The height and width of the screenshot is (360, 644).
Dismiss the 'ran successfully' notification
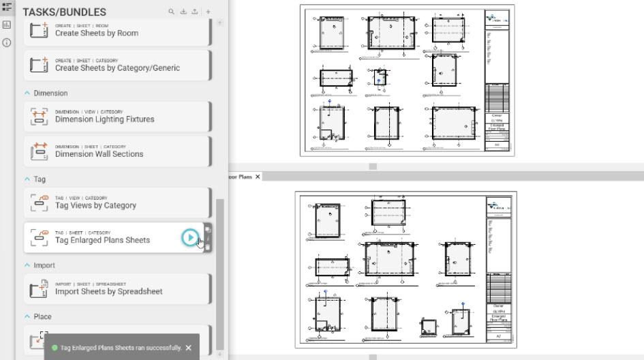[x=189, y=348]
